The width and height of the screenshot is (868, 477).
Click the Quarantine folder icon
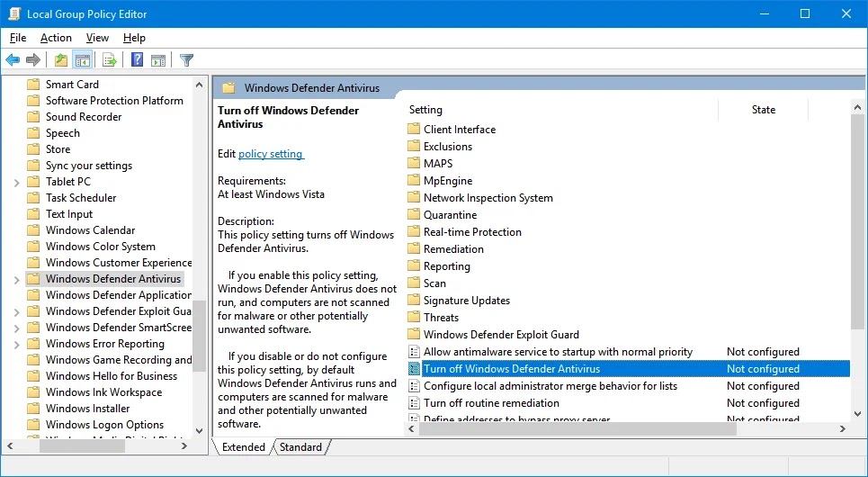414,215
